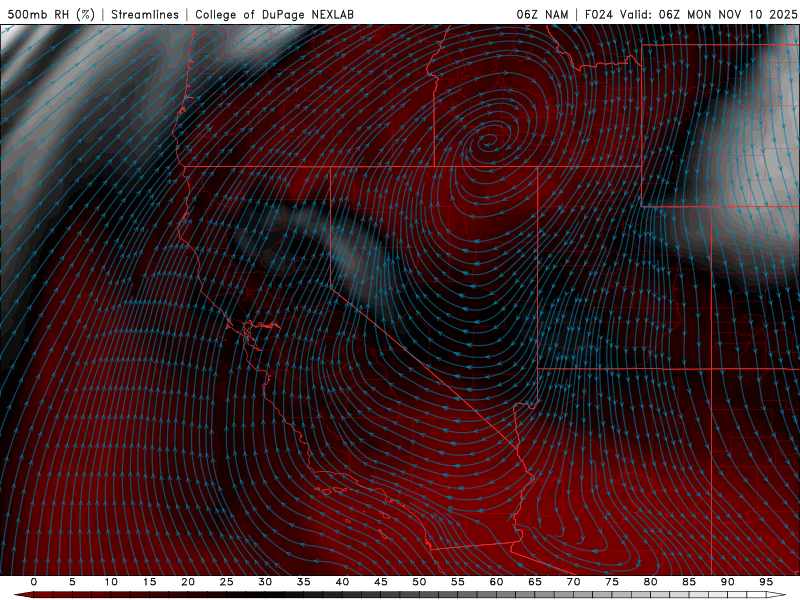Image resolution: width=800 pixels, height=600 pixels.
Task: Click the center of the streamline spiral
Action: pos(489,139)
